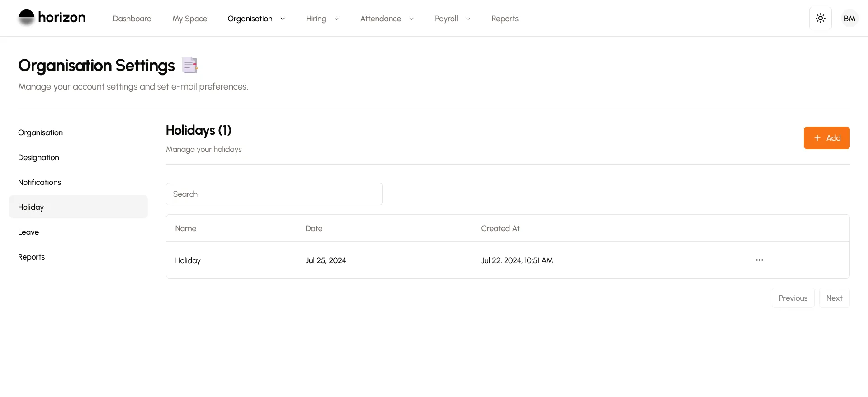
Task: Click the Jul 22, 2024, 10:51 AM cell
Action: click(x=517, y=260)
